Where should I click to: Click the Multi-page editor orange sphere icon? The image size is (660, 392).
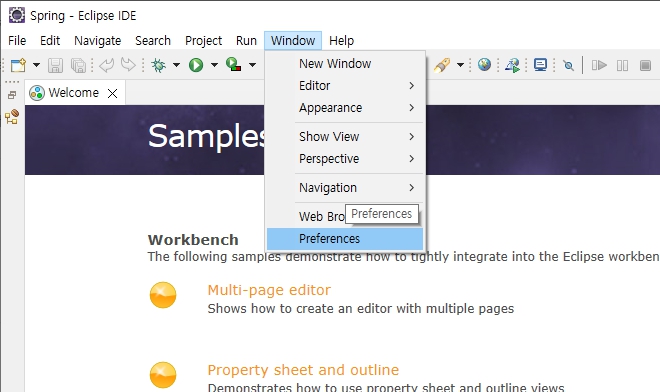point(163,295)
